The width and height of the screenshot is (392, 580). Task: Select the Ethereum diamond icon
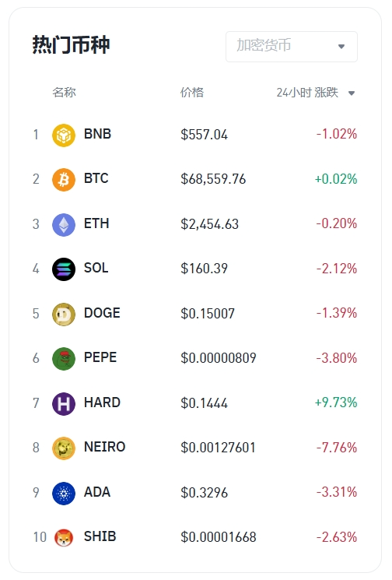(64, 224)
